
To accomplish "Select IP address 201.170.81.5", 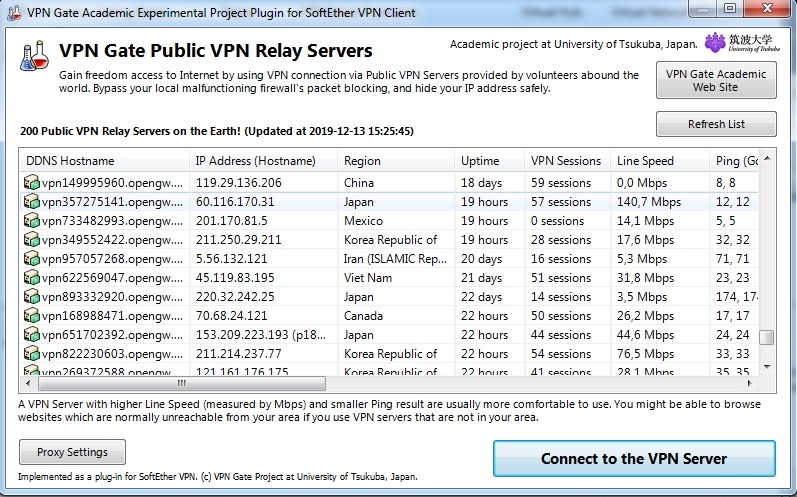I will [231, 221].
